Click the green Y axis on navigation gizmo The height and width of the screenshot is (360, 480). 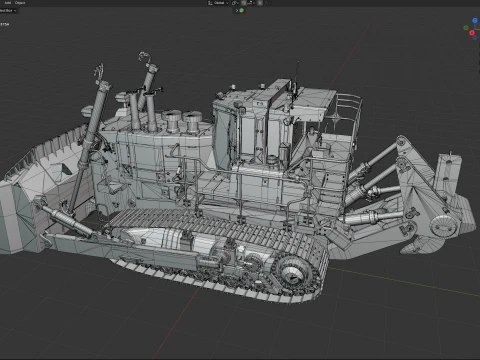(466, 28)
